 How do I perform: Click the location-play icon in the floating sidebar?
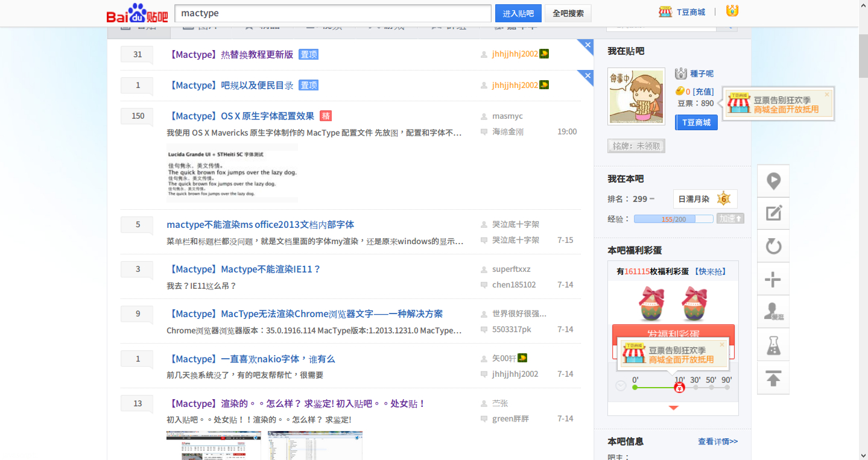pyautogui.click(x=773, y=181)
